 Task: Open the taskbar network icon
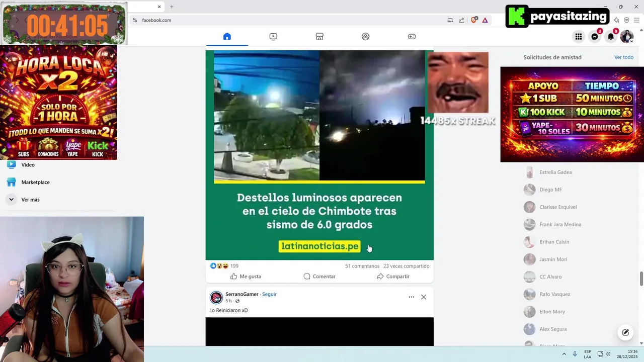tap(600, 354)
